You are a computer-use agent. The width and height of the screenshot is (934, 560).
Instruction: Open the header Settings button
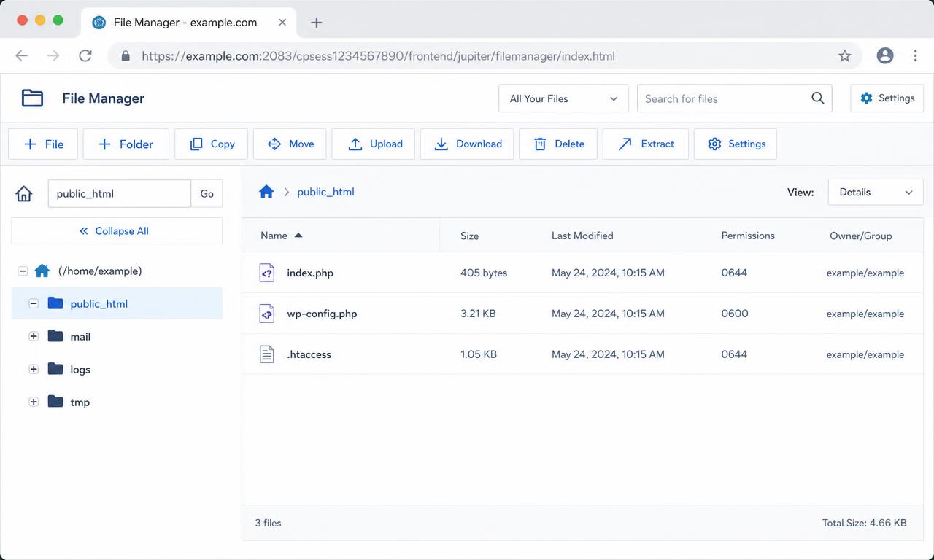pos(887,98)
